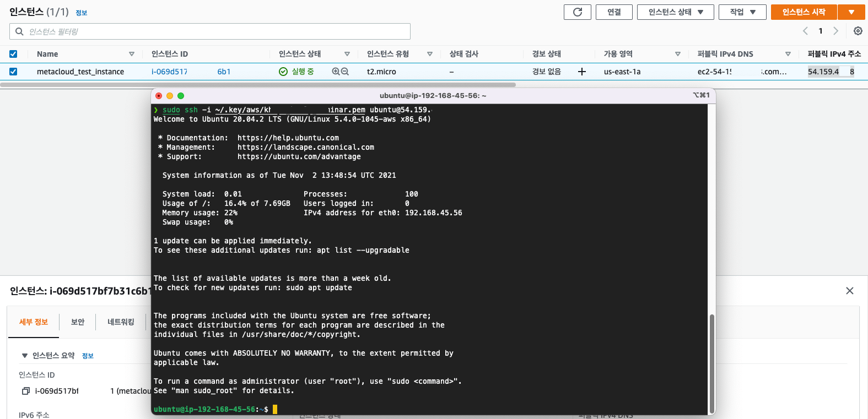868x419 pixels.
Task: Open table preferences gear icon
Action: pyautogui.click(x=858, y=31)
